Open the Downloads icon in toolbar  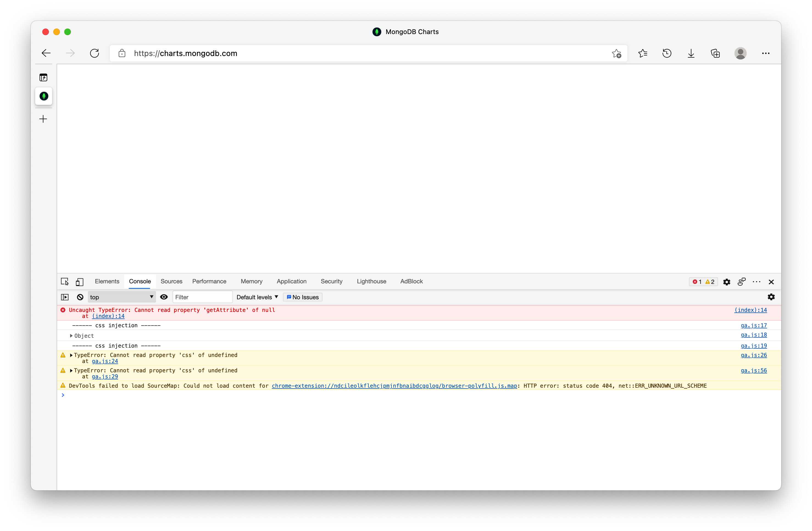(691, 54)
